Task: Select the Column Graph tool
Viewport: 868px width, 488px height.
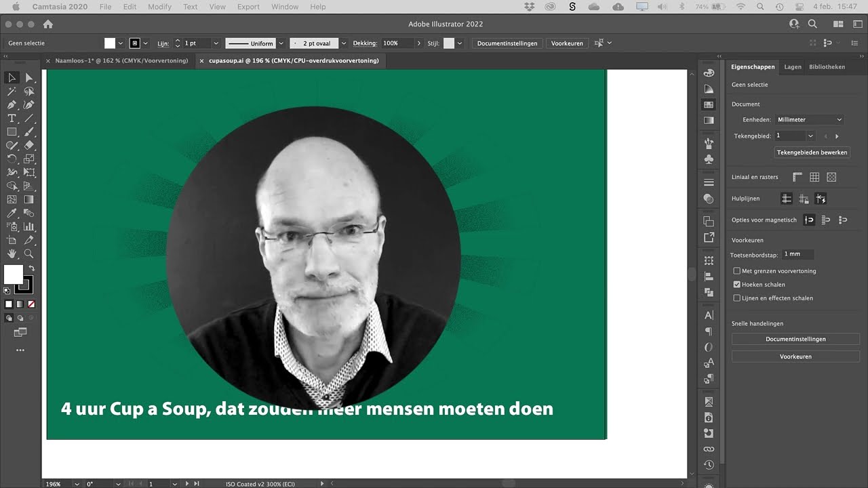Action: (x=29, y=226)
